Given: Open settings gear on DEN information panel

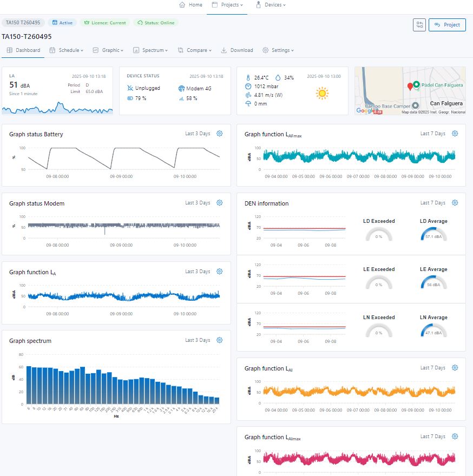Looking at the screenshot, I should click(455, 202).
